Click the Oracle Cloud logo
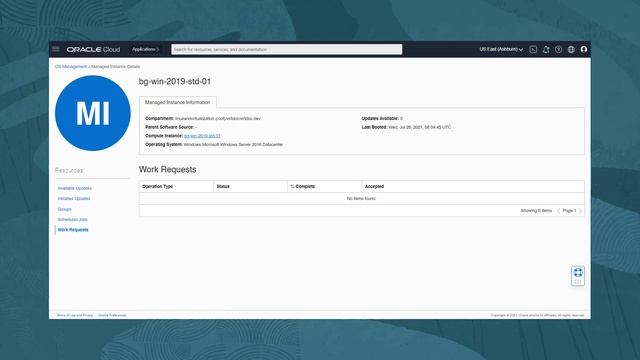Image resolution: width=640 pixels, height=360 pixels. [x=93, y=49]
